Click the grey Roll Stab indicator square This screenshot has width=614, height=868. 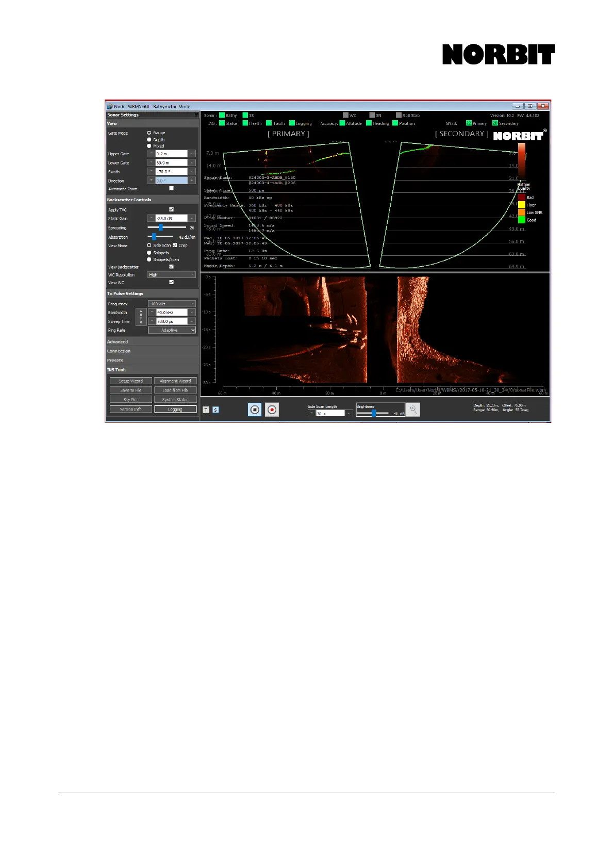click(x=399, y=116)
